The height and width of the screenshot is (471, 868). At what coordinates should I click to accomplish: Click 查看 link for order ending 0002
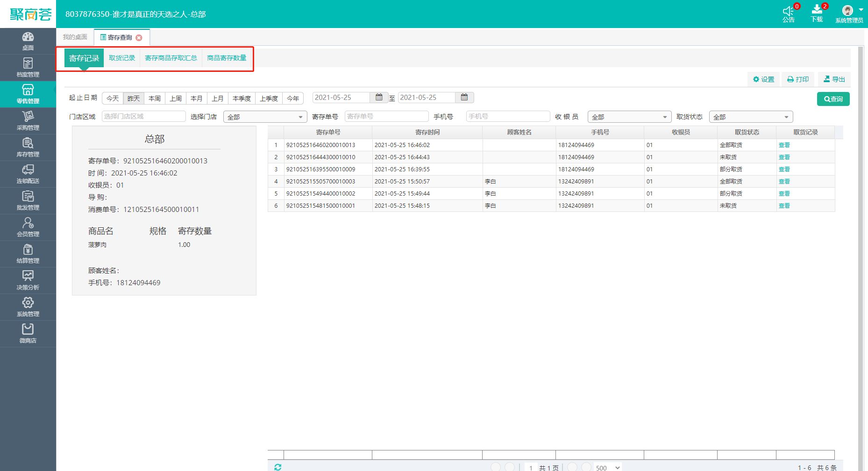[x=784, y=194]
